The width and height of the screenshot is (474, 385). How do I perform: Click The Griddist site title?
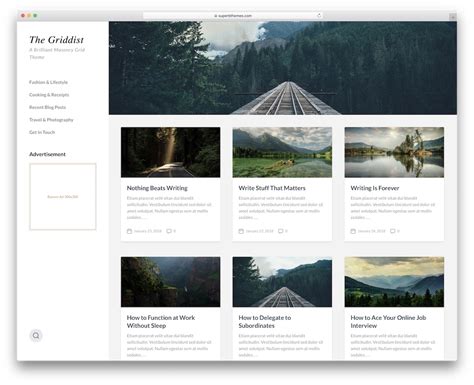(x=56, y=40)
